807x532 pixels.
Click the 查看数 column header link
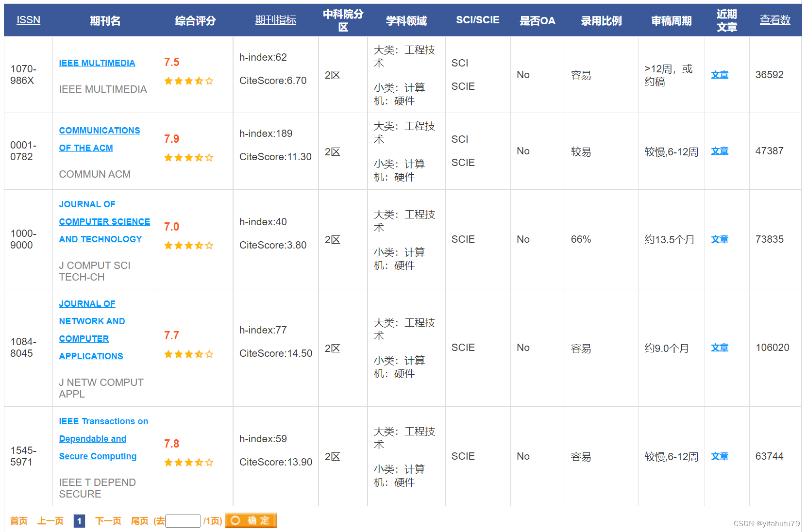(x=775, y=20)
